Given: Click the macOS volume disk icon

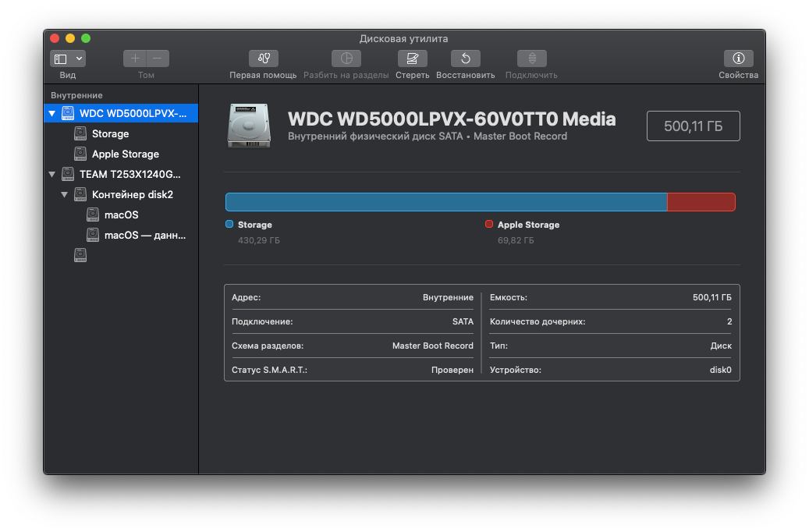Looking at the screenshot, I should coord(93,215).
